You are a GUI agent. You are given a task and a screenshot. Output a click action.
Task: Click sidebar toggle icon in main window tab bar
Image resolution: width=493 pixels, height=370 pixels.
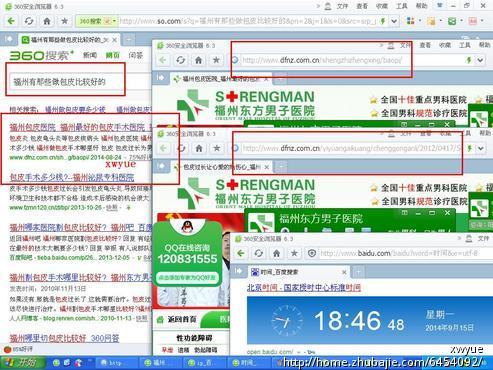[8, 39]
